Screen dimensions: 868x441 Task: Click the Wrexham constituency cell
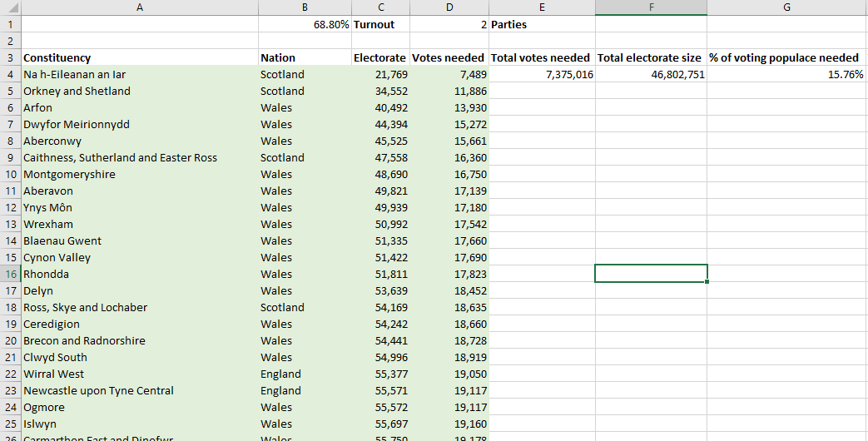[x=139, y=224]
